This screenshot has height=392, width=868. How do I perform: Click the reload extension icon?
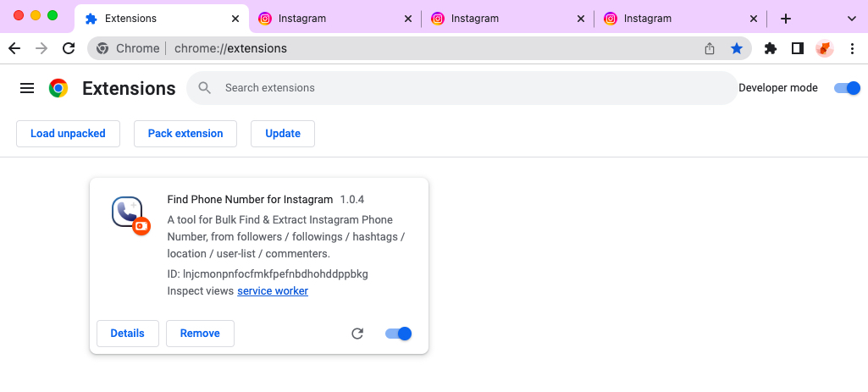click(357, 334)
